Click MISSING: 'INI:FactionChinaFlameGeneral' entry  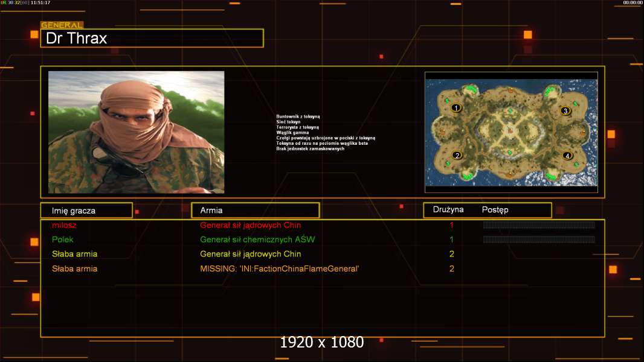tap(279, 269)
